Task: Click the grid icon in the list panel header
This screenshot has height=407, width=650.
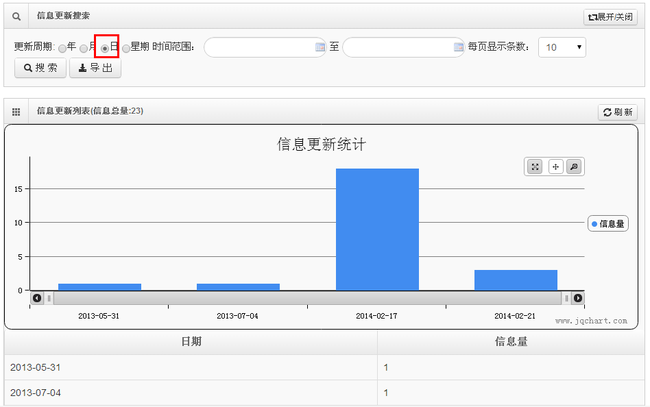Action: coord(16,112)
